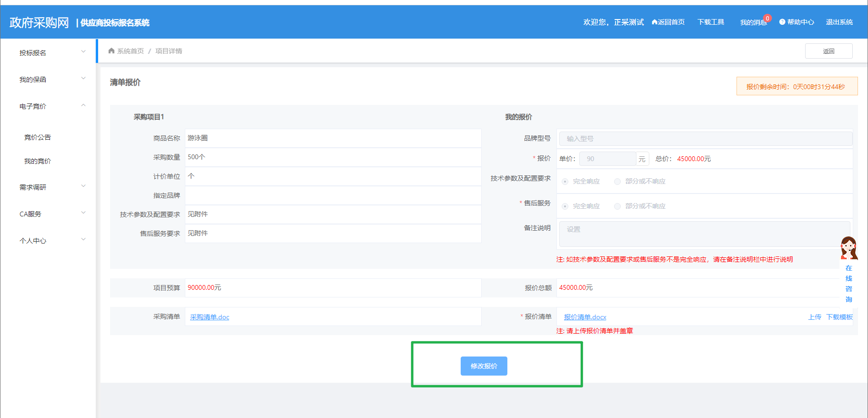Click the 修改报价 button
This screenshot has width=868, height=418.
coord(484,366)
